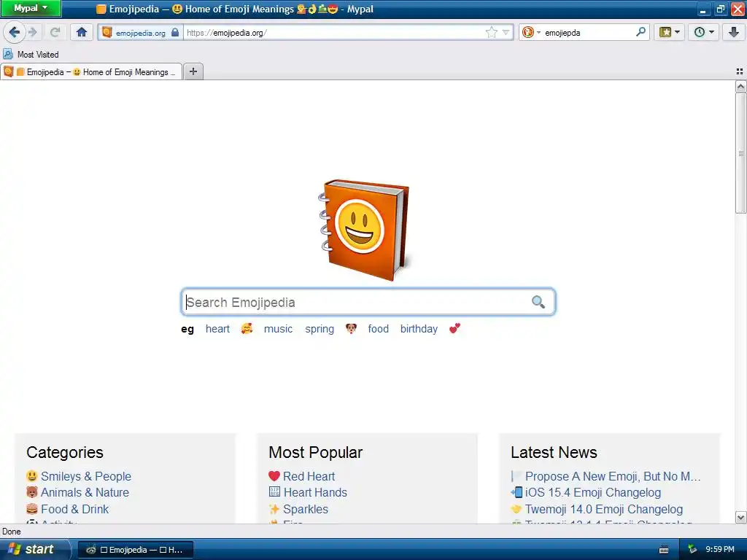The width and height of the screenshot is (747, 560).
Task: Open the music example search link
Action: pos(278,329)
